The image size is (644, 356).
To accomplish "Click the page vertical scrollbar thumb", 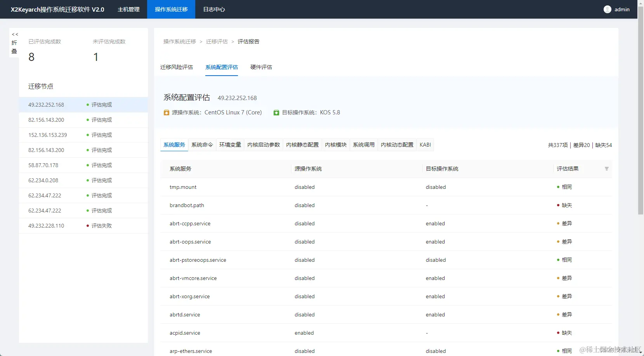I will click(x=641, y=110).
